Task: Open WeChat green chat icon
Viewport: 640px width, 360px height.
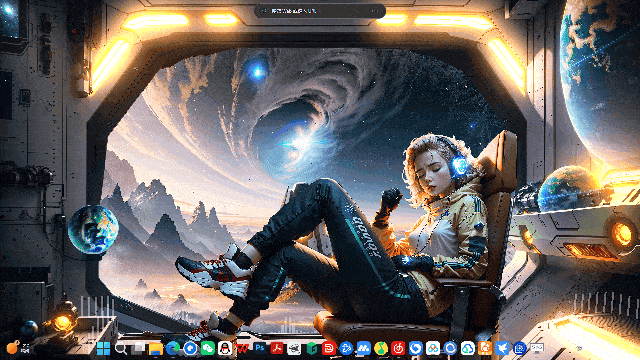Action: [208, 348]
